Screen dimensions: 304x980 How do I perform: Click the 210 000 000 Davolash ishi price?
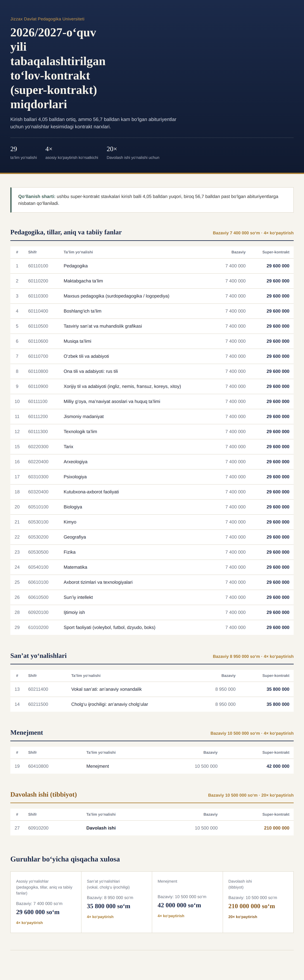point(276,828)
